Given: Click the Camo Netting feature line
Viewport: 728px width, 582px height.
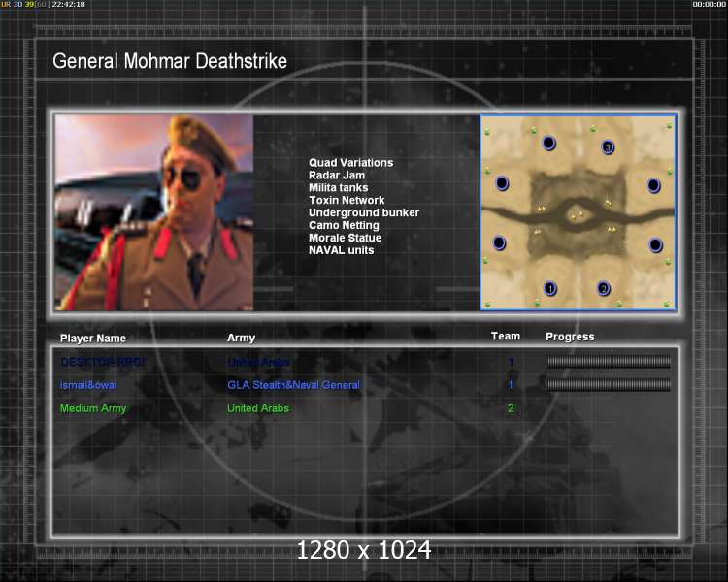Looking at the screenshot, I should pos(344,226).
